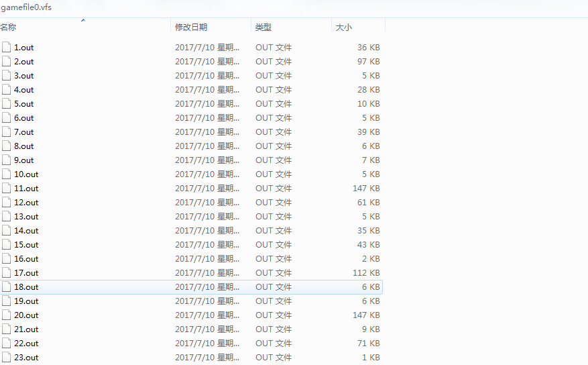Click the file icon next to 23.out
This screenshot has height=365, width=588.
click(x=6, y=358)
